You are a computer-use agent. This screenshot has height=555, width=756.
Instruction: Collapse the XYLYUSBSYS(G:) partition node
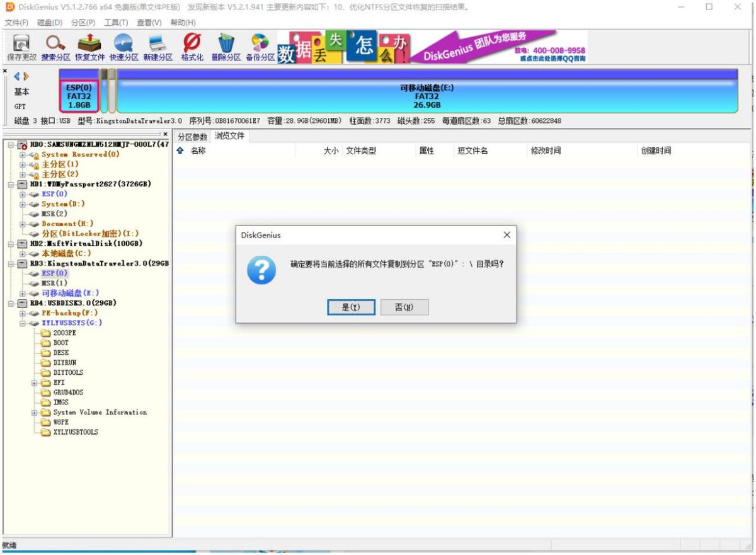(23, 323)
